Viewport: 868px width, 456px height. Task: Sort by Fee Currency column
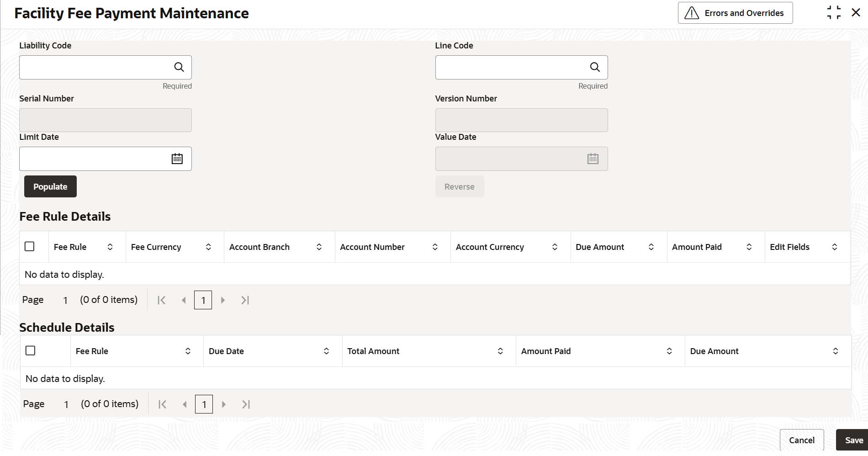point(208,247)
